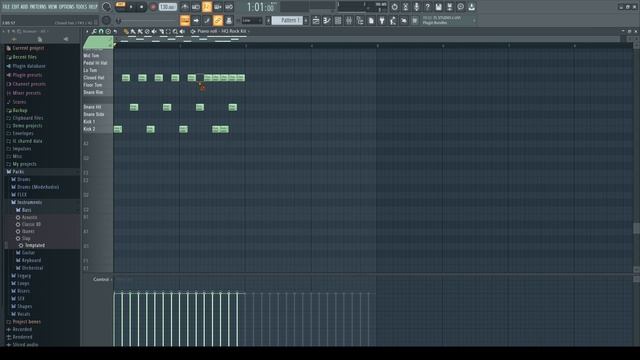
Task: Open the piano roll tools wrench icon
Action: (x=94, y=31)
